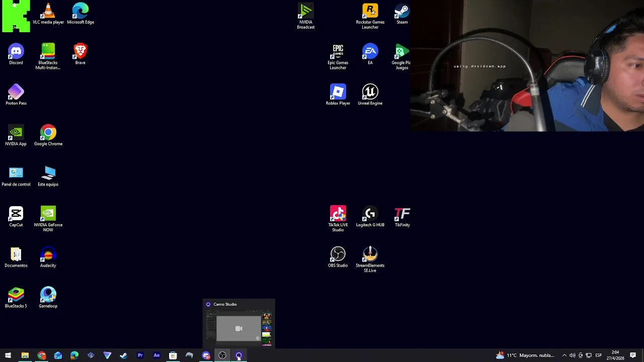Select the Unreal Engine desktop icon
644x362 pixels.
[370, 95]
